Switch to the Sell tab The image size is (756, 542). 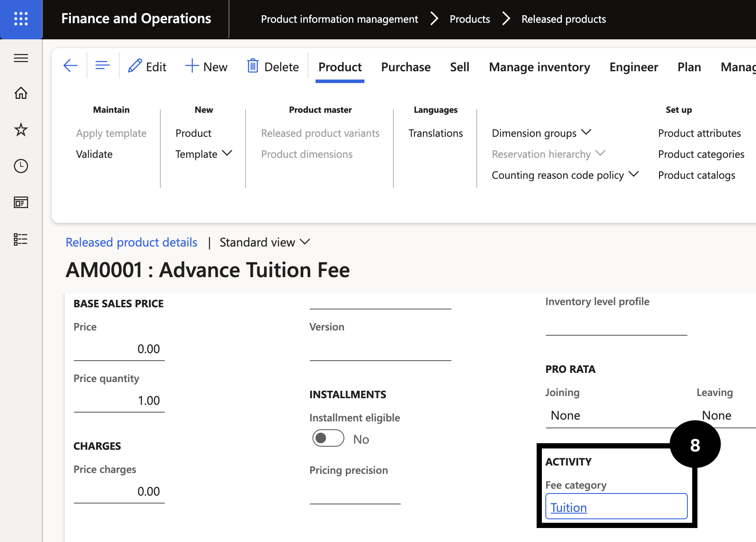point(460,67)
